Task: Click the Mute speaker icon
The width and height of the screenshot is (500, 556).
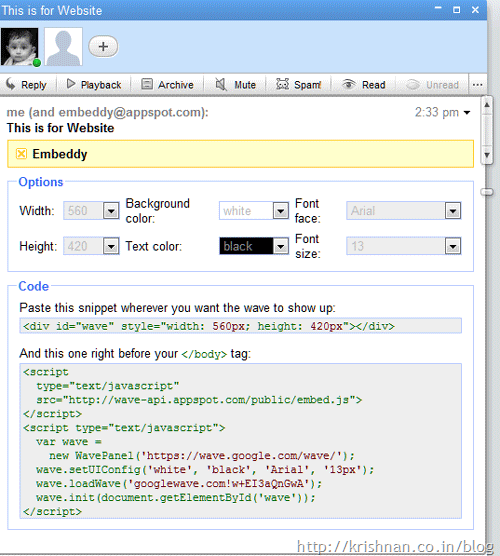Action: tap(221, 84)
